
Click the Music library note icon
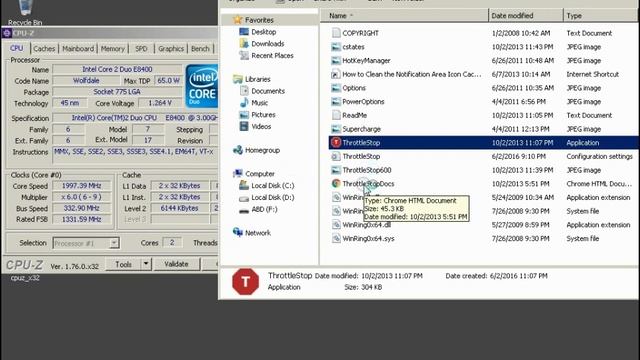point(244,102)
